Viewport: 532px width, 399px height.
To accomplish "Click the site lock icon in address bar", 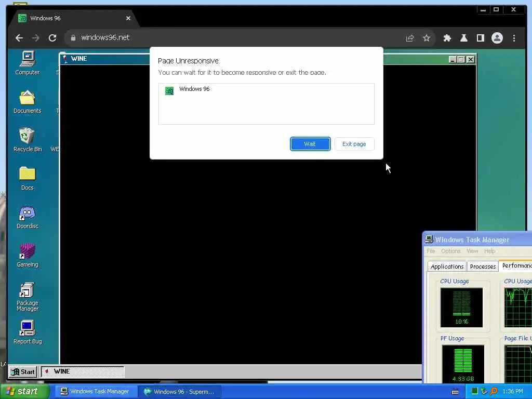I will coord(73,37).
